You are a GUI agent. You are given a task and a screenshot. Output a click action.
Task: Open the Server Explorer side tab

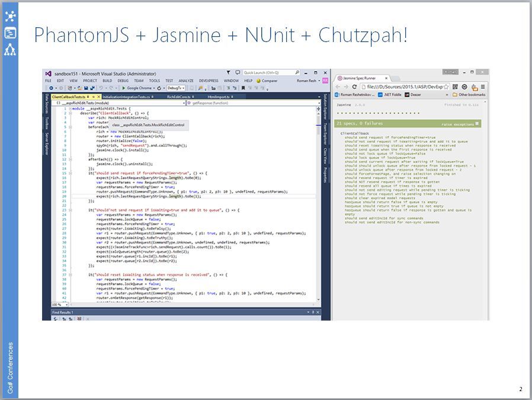point(46,144)
